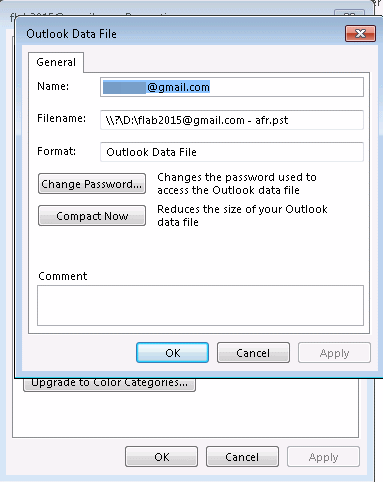The height and width of the screenshot is (482, 383).
Task: Click the Format field showing Outlook Data File
Action: (x=232, y=152)
